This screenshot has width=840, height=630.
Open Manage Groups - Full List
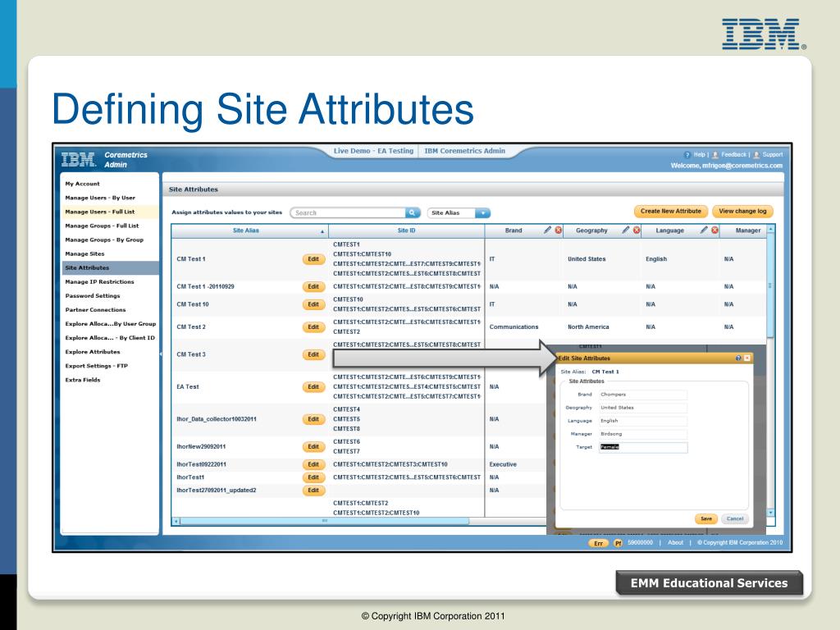102,226
